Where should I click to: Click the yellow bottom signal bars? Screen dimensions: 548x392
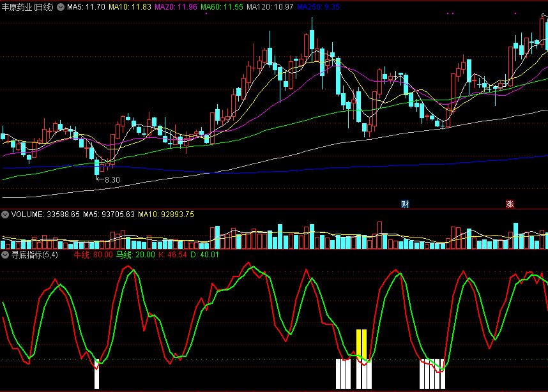(362, 343)
